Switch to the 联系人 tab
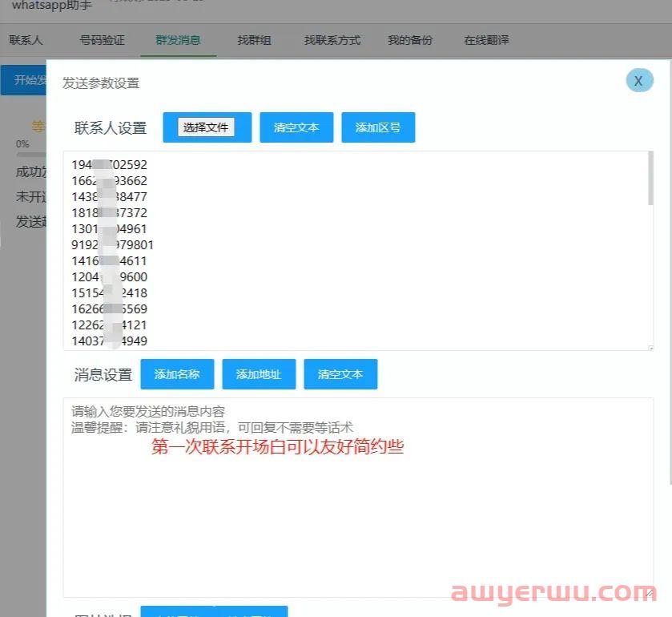The height and width of the screenshot is (617, 672). pyautogui.click(x=26, y=39)
